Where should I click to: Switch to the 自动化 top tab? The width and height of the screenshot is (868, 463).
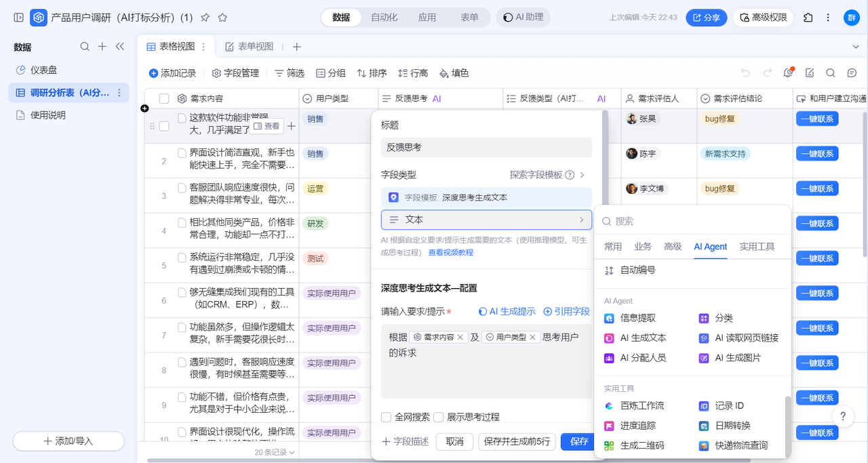click(x=384, y=18)
